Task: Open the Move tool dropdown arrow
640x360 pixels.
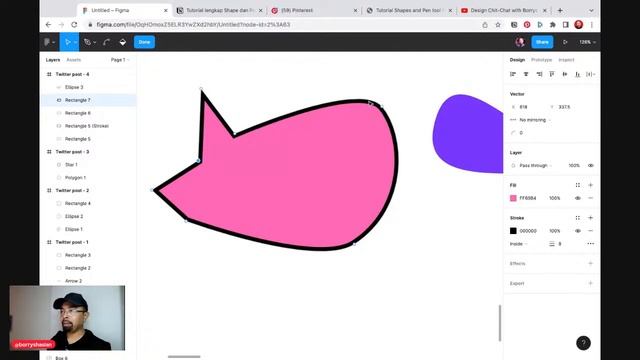Action: click(76, 42)
